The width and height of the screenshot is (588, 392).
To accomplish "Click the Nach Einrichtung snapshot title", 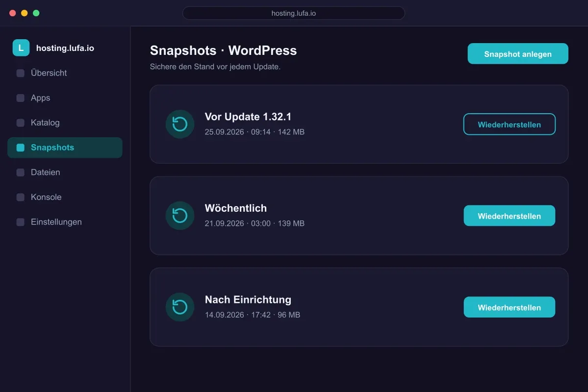I will [248, 299].
